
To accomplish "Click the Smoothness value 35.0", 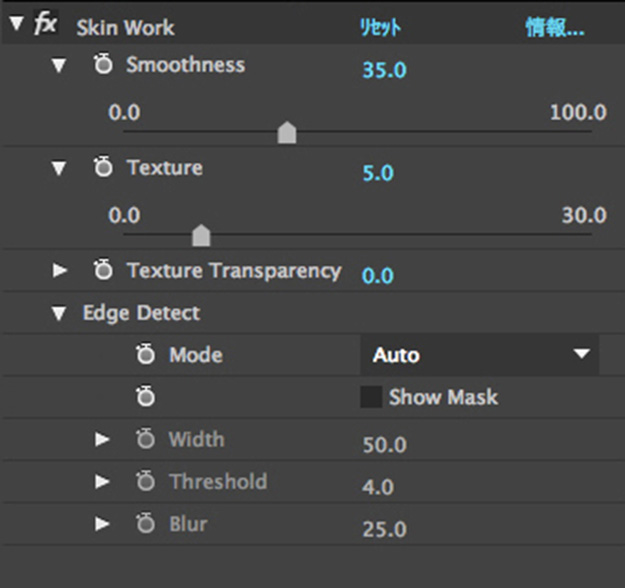I will (x=378, y=71).
